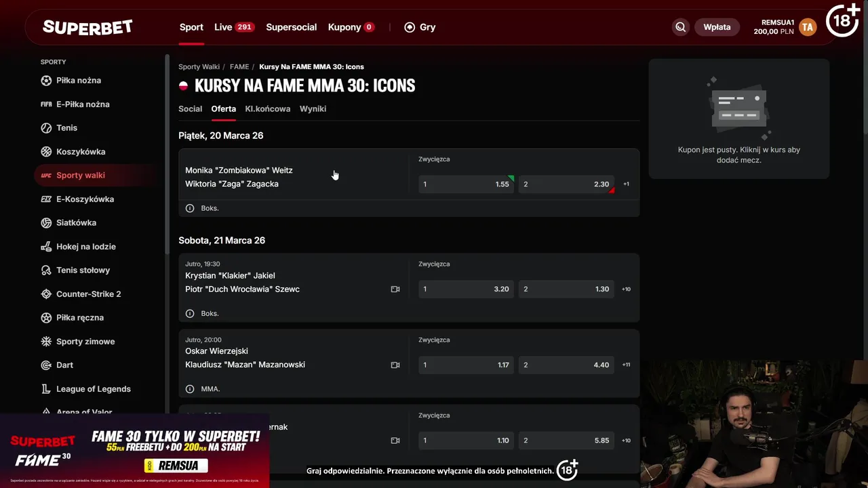Click the FAME breadcrumb link
This screenshot has height=488, width=868.
click(239, 66)
